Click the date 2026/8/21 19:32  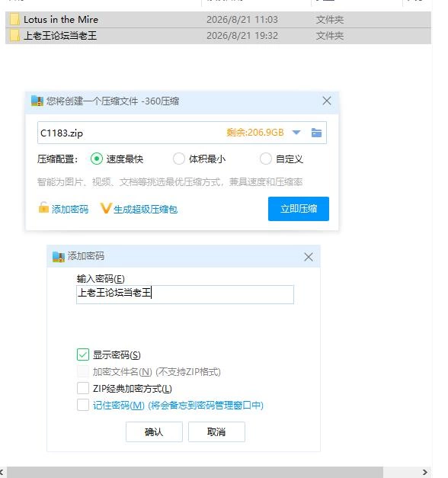[x=242, y=36]
